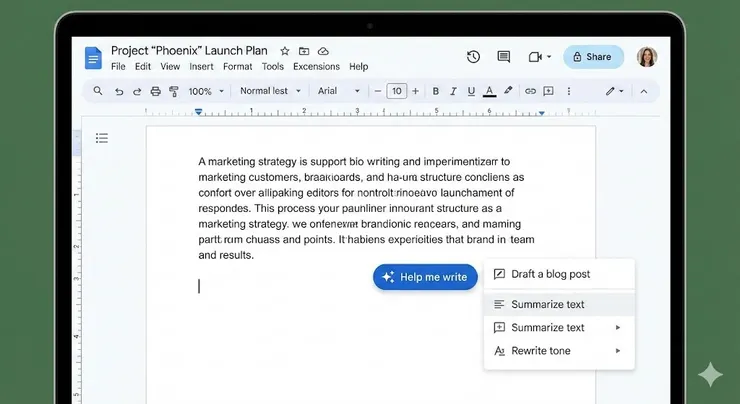Viewport: 740px width, 404px height.
Task: Start a video call camera icon
Action: click(x=535, y=57)
